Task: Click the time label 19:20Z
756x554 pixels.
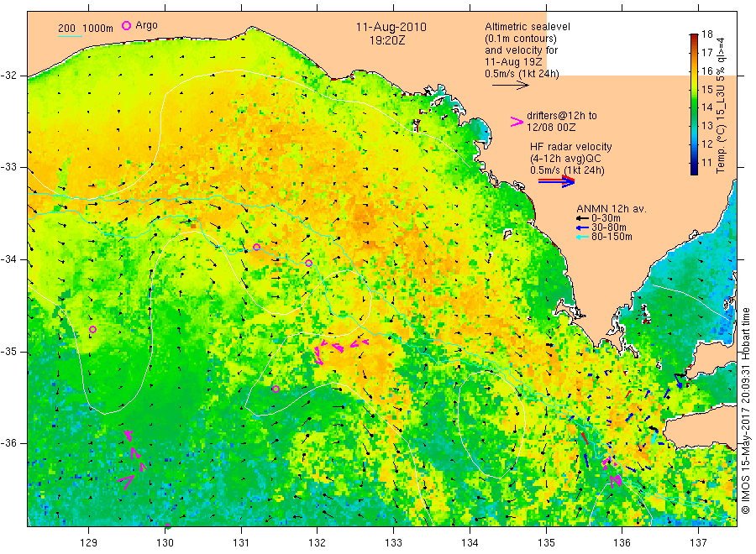Action: (387, 40)
